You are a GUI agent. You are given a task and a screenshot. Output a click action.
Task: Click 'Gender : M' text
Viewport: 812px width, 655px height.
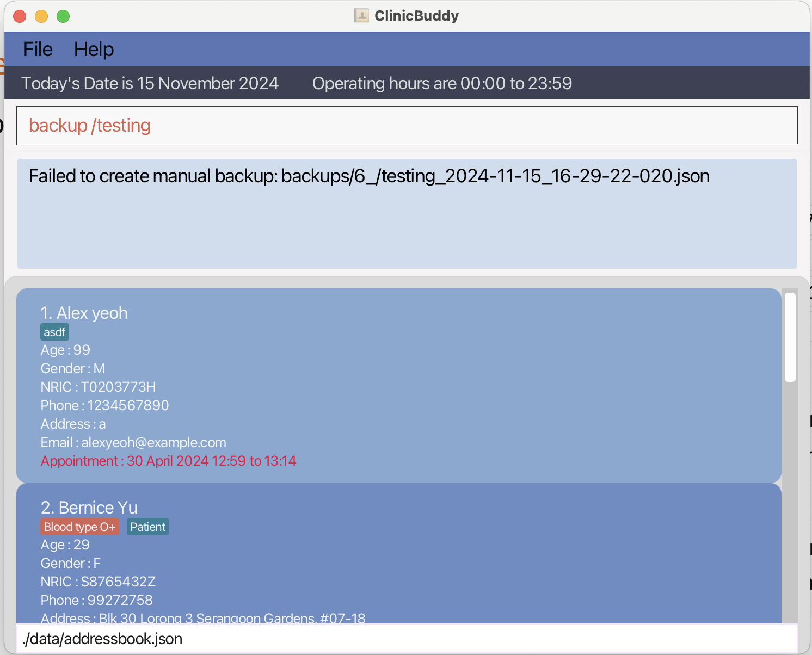point(73,368)
